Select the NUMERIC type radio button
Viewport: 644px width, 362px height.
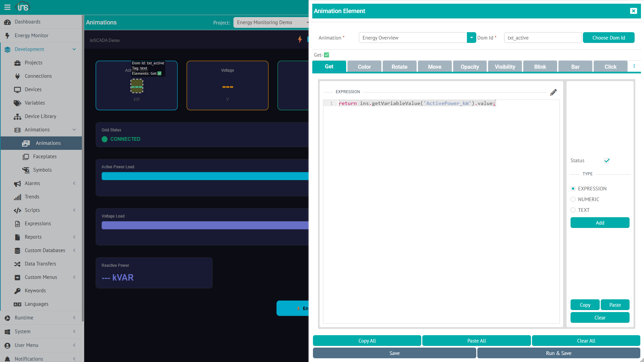(x=573, y=199)
